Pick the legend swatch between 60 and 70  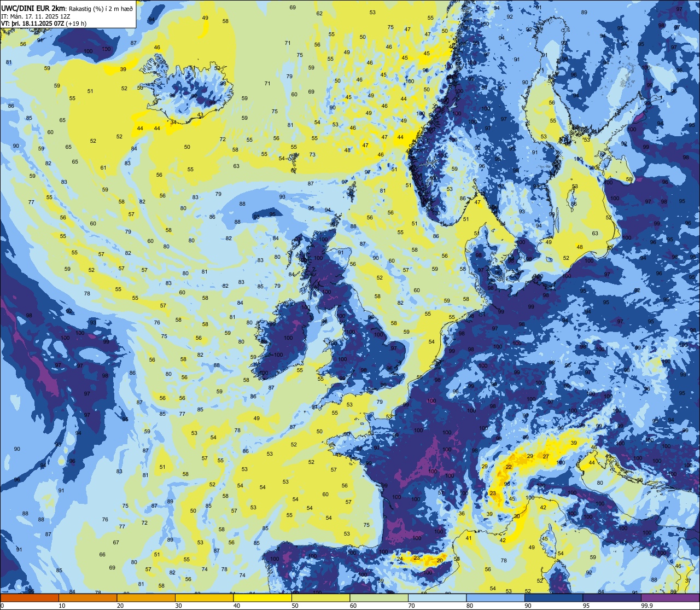click(x=379, y=597)
